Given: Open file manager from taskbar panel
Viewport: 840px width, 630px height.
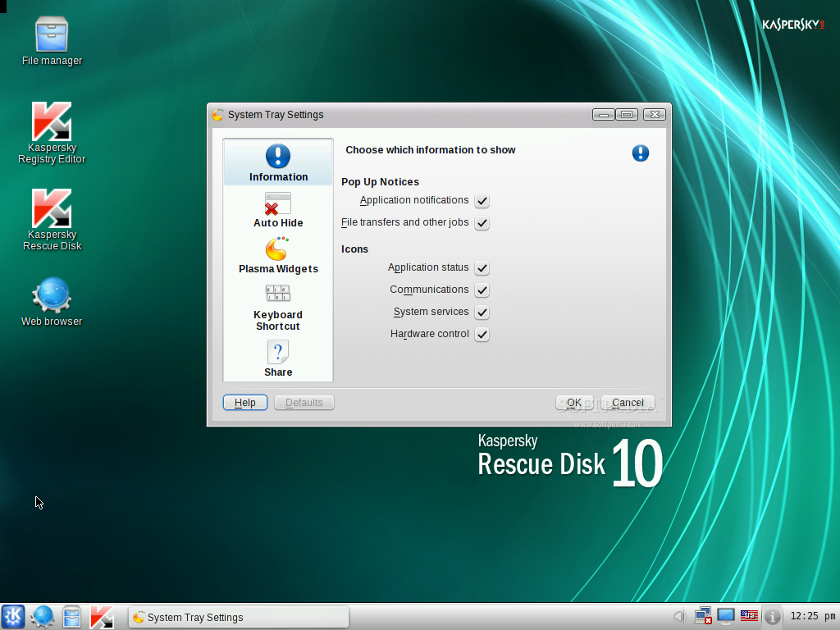Looking at the screenshot, I should (x=72, y=617).
